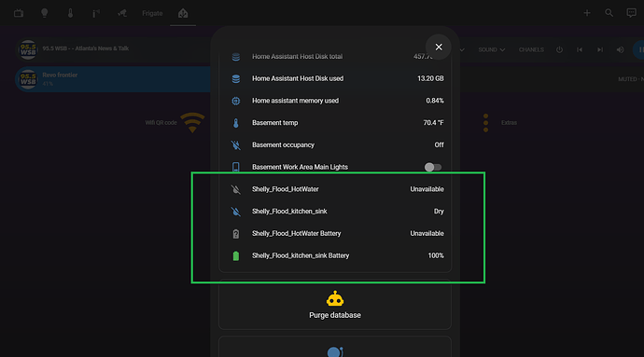
Task: Switch to the house settings tab icon
Action: pos(183,13)
